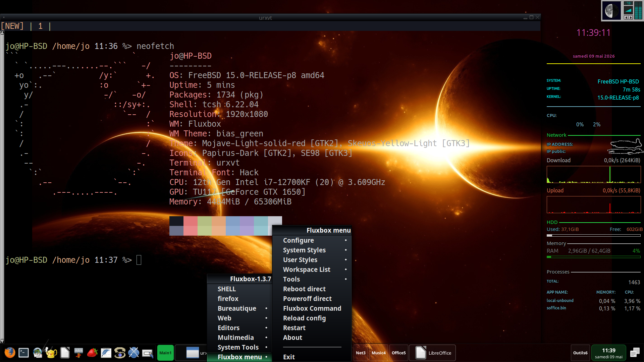
Task: Launch SHELL from Fluxbox-1.3.7 menu
Action: coord(239,289)
